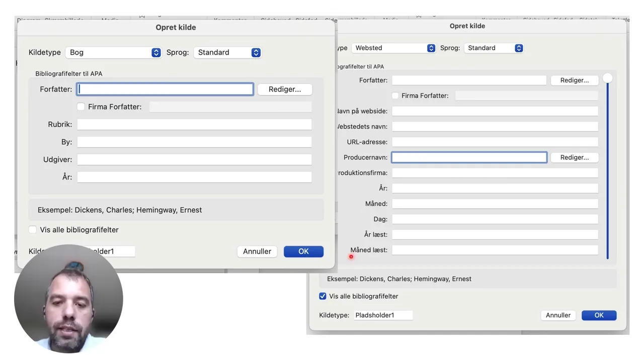Select the Måned læst input field
This screenshot has width=644, height=362.
(495, 250)
